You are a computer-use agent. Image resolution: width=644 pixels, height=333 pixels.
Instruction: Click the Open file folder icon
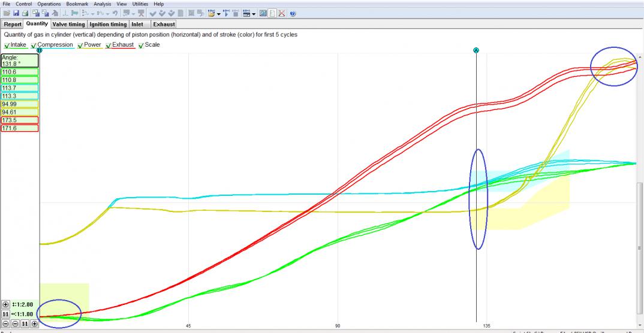point(5,13)
